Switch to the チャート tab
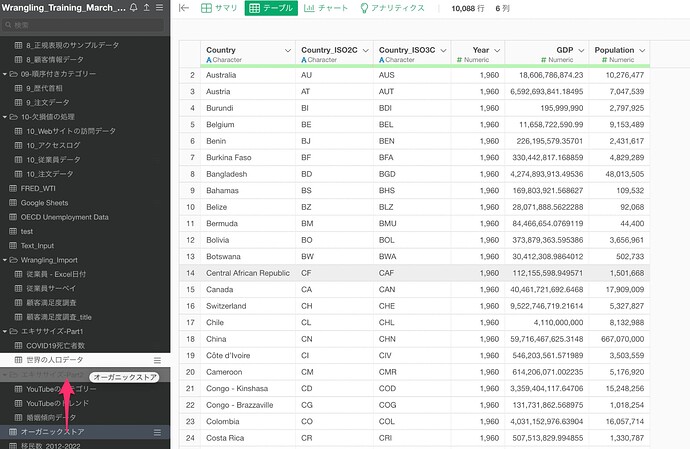The height and width of the screenshot is (449, 690). coord(326,8)
